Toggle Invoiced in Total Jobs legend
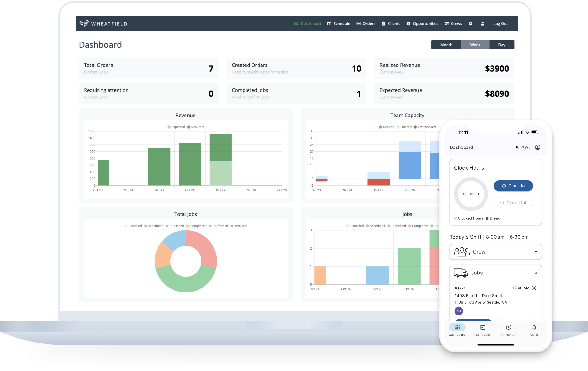 tap(239, 226)
